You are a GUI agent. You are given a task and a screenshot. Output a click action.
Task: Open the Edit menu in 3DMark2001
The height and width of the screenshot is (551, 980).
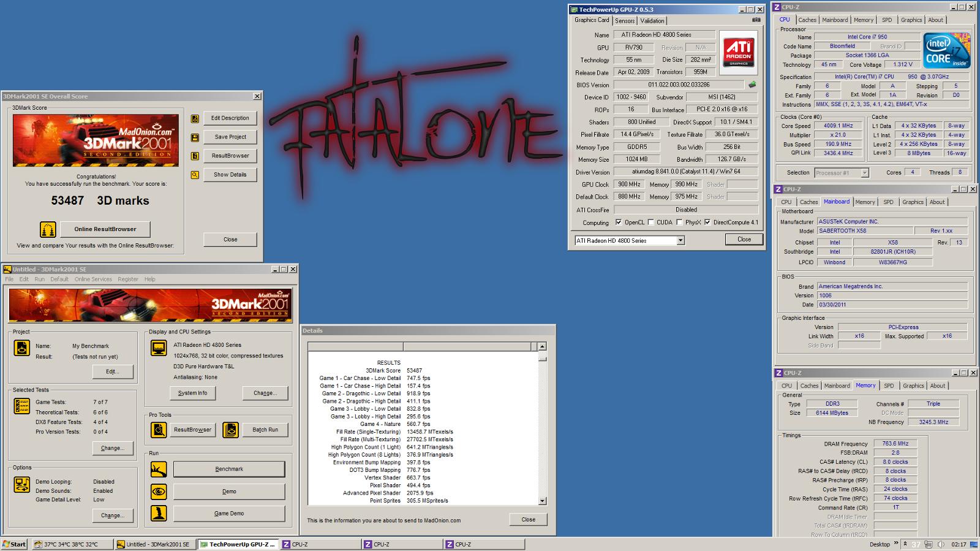(24, 279)
